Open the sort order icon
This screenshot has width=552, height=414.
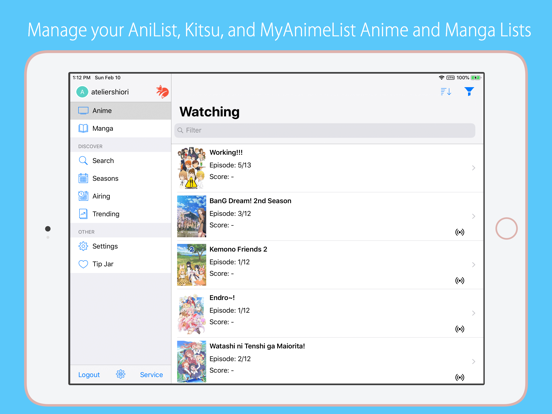point(446,92)
